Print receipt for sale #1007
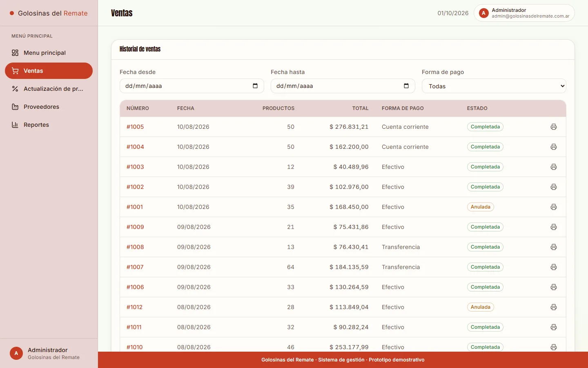The height and width of the screenshot is (368, 588). pos(554,267)
